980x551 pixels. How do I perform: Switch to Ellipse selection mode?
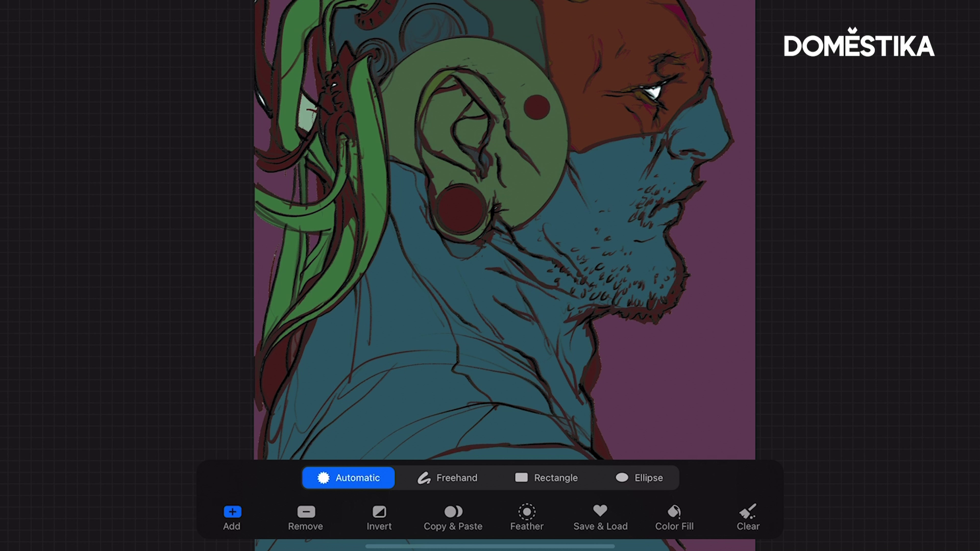[639, 478]
